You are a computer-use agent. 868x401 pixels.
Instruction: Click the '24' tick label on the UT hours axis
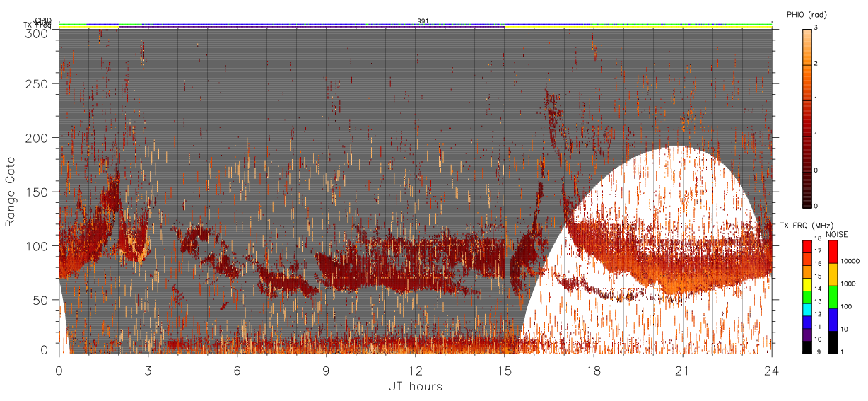(x=771, y=370)
